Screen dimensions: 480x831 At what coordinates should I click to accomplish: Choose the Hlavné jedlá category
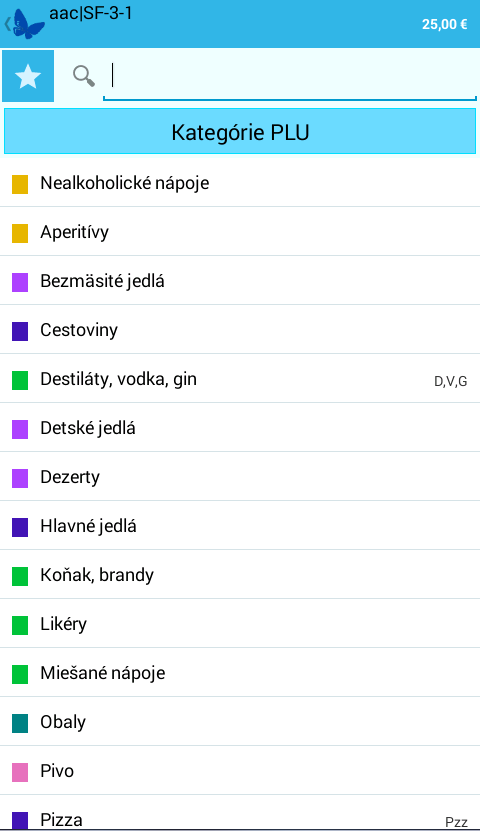(240, 526)
